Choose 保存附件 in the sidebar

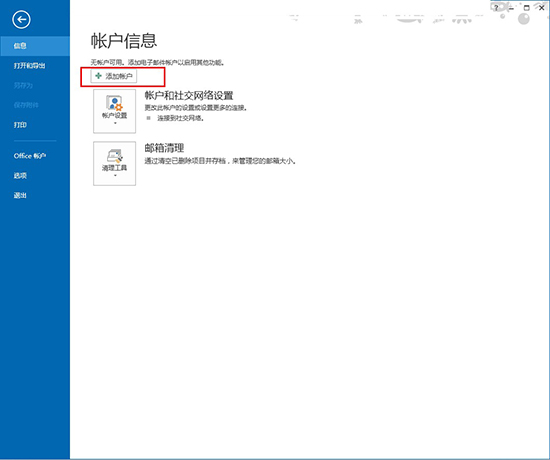coord(26,105)
